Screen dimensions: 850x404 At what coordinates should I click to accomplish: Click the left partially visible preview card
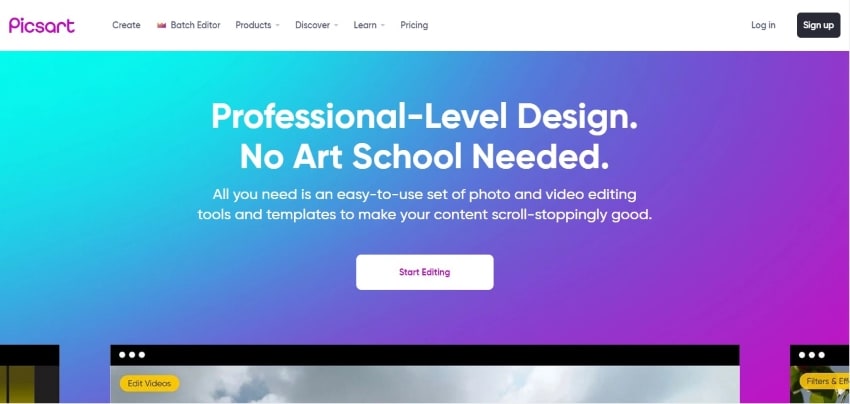coord(29,374)
